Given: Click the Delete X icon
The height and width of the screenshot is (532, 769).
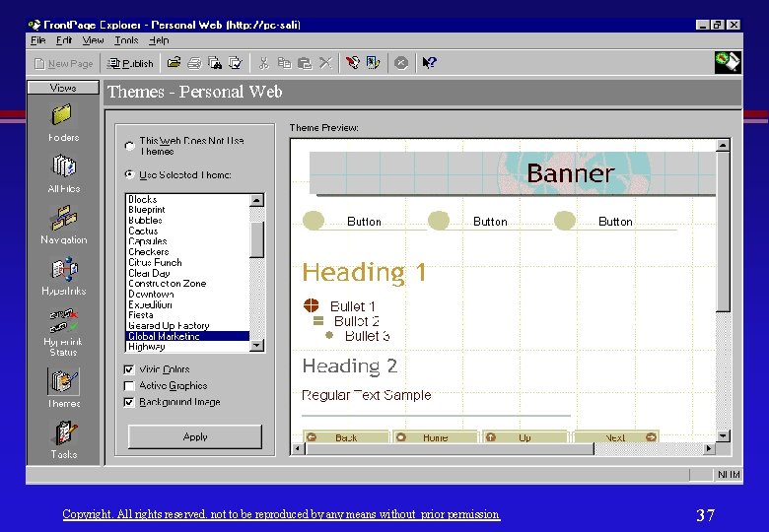Looking at the screenshot, I should click(x=325, y=63).
